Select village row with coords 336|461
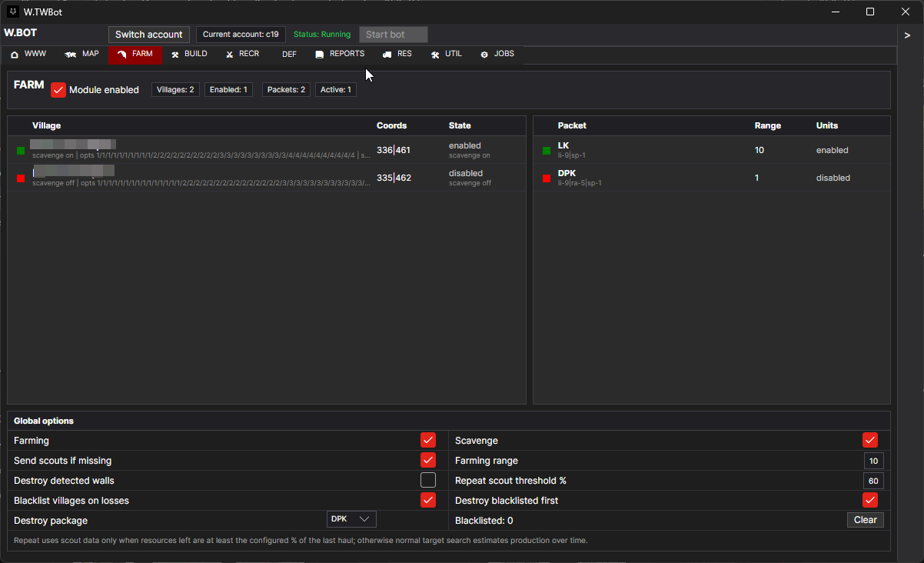The image size is (924, 563). pos(267,150)
